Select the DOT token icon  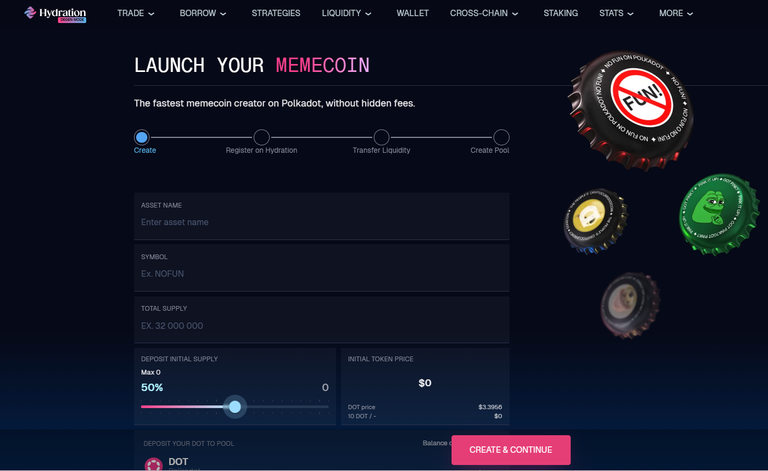click(153, 465)
